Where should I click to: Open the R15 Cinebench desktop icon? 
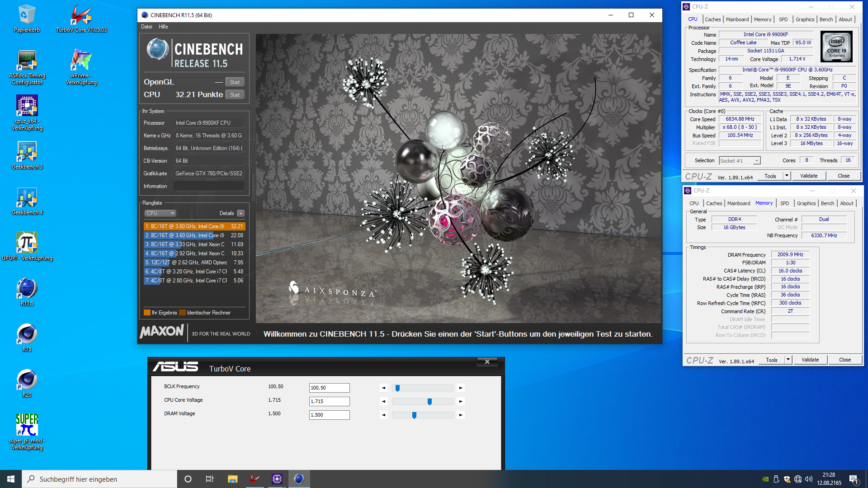coord(27,338)
